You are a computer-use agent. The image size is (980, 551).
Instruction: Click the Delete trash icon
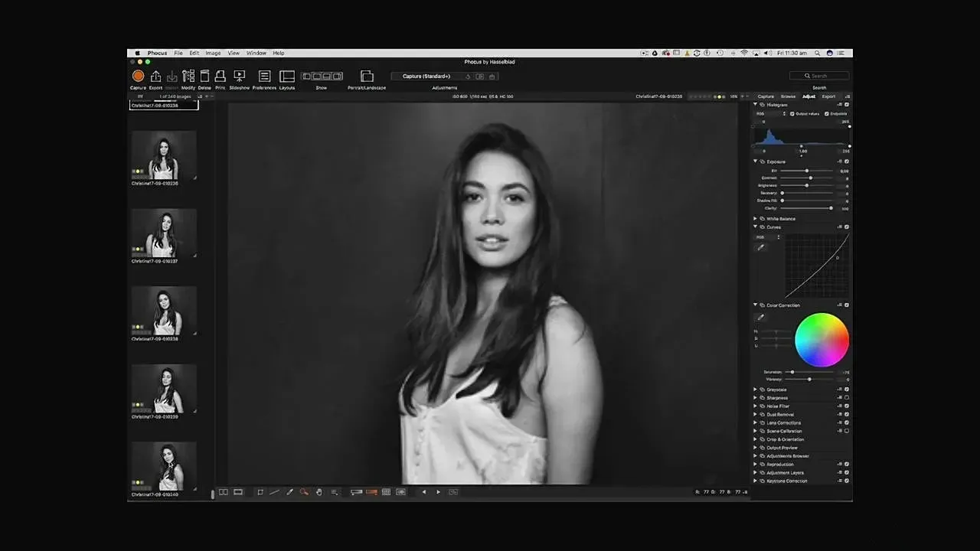tap(204, 76)
